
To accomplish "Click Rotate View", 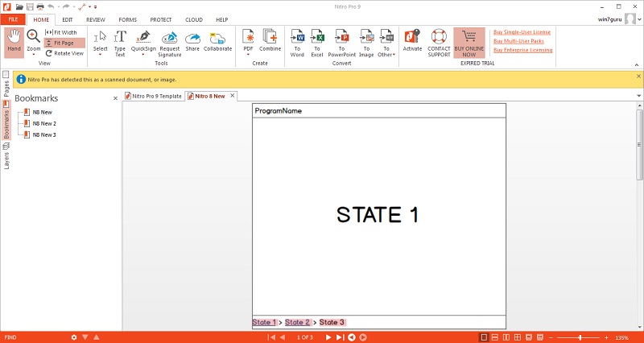I will click(64, 53).
